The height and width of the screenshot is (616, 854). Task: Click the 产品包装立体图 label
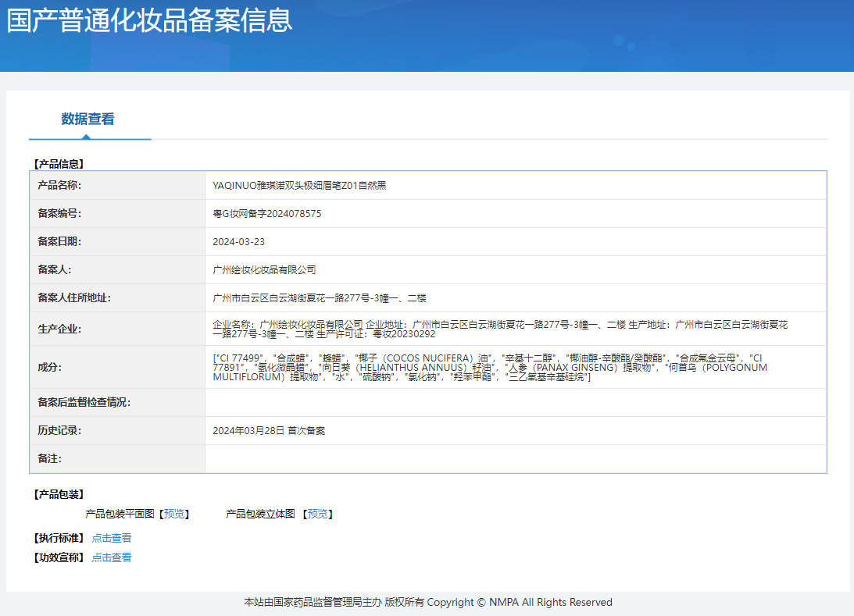pos(260,515)
